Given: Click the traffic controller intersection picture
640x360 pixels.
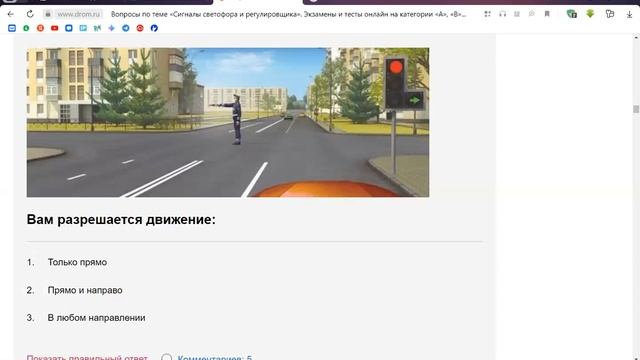Looking at the screenshot, I should click(228, 122).
